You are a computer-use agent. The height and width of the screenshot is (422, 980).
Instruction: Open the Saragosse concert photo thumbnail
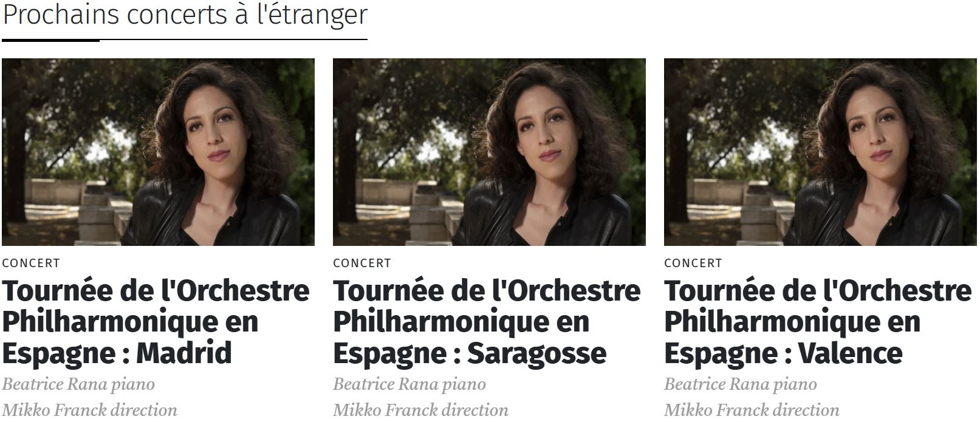(x=489, y=152)
